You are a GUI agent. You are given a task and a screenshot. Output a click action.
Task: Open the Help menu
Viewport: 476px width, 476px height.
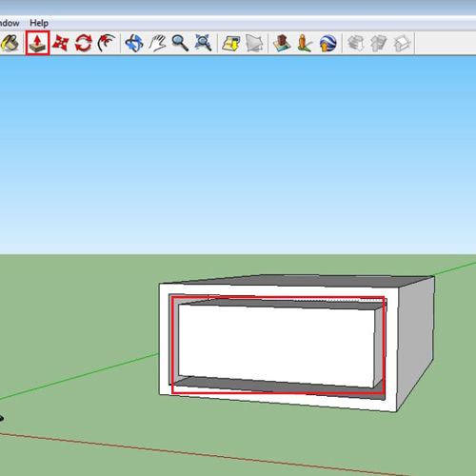coord(39,23)
